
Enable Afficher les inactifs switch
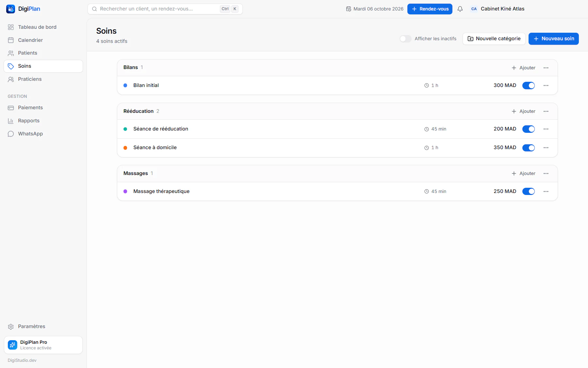coord(405,39)
